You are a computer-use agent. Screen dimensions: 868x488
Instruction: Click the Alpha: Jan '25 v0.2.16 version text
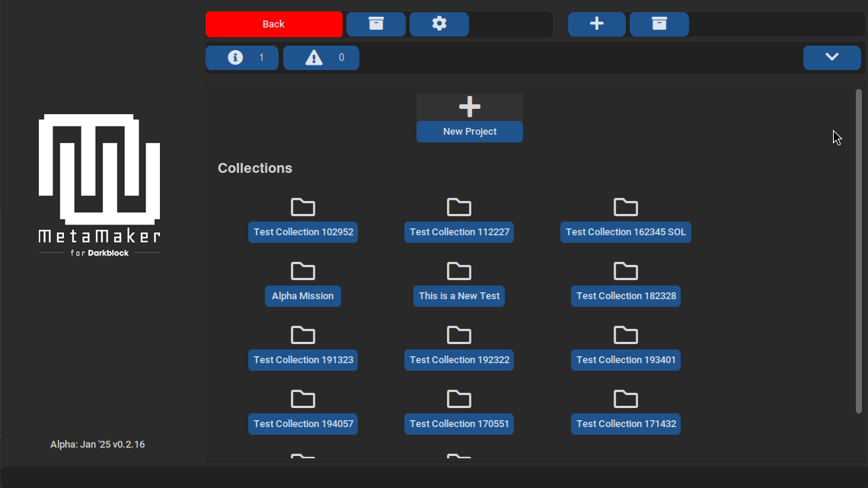(x=97, y=445)
